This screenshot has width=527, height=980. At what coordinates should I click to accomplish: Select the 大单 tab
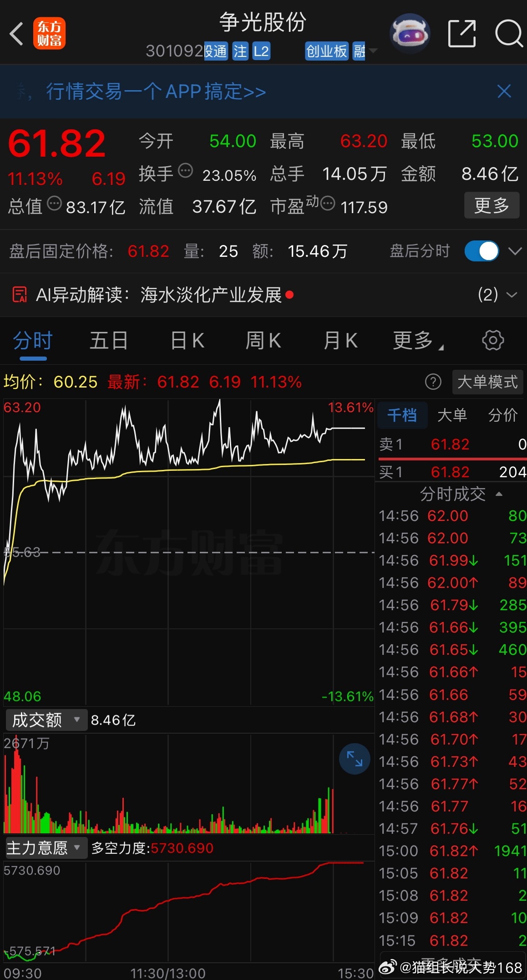[x=452, y=415]
